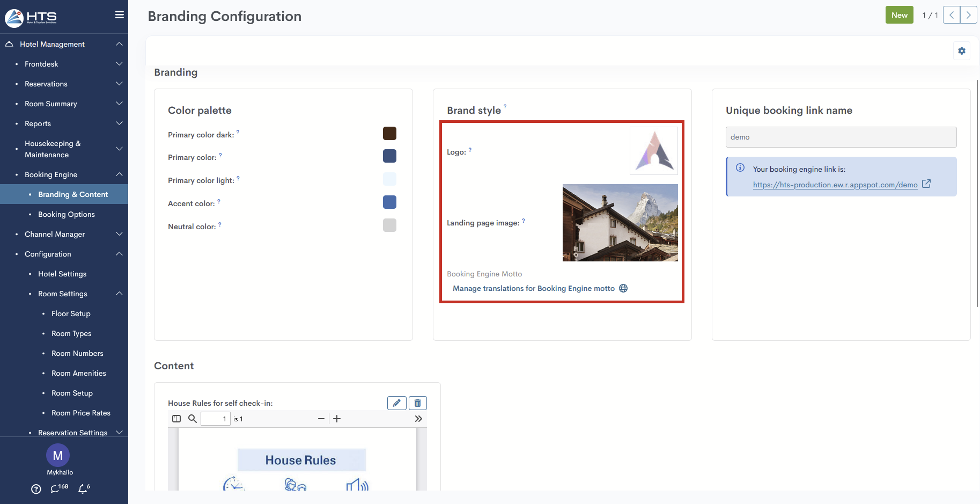Open Booking Options menu item
This screenshot has height=504, width=980.
point(67,214)
